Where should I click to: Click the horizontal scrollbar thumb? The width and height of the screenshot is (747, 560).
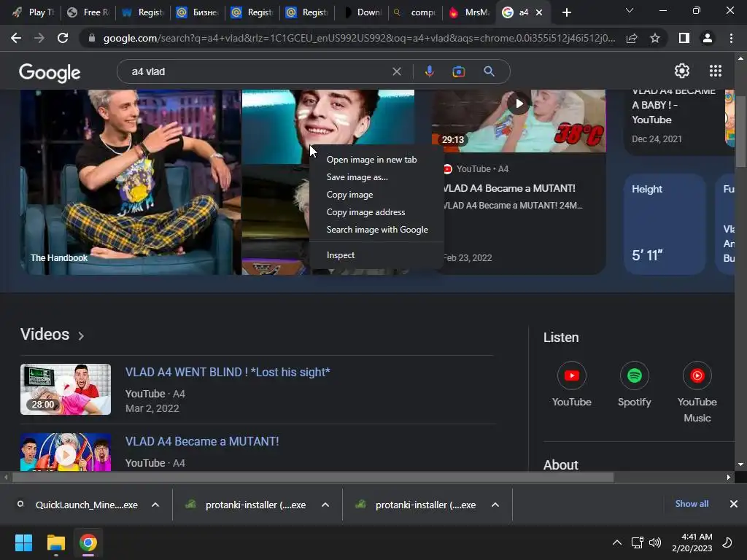coord(312,477)
